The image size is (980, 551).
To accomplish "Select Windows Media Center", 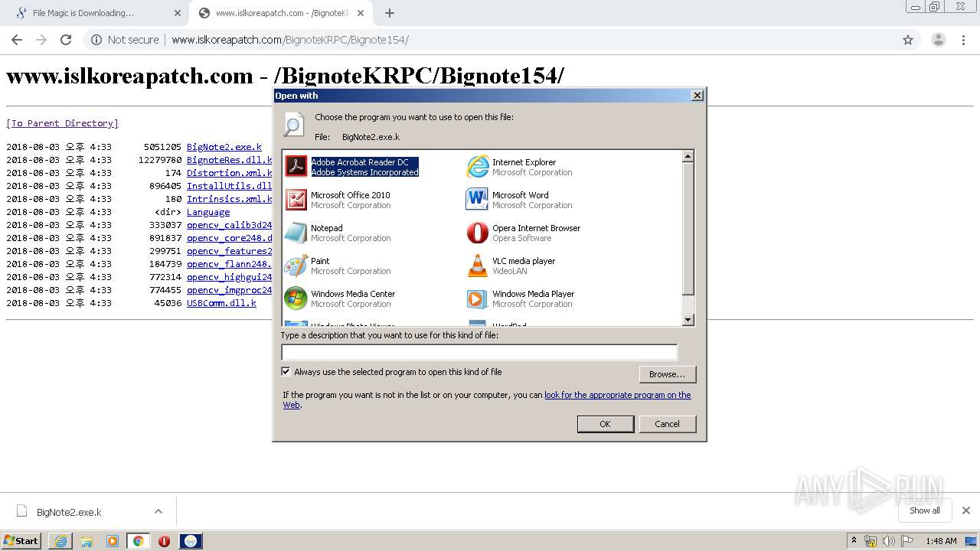I will click(x=340, y=298).
